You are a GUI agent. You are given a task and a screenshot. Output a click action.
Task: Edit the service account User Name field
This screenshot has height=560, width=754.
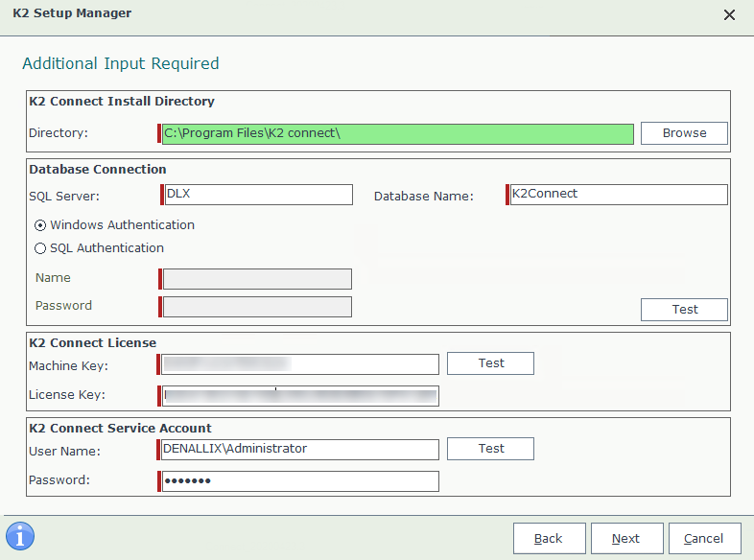pos(300,450)
